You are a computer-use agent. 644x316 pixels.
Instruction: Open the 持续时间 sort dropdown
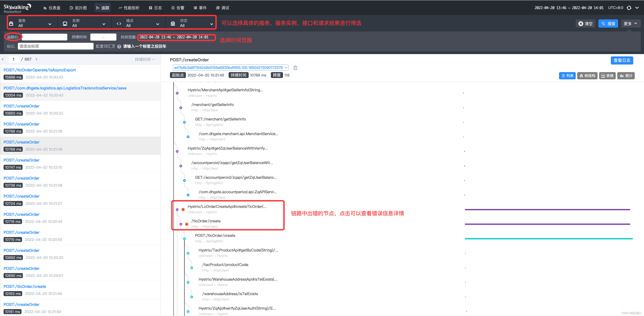tap(145, 59)
